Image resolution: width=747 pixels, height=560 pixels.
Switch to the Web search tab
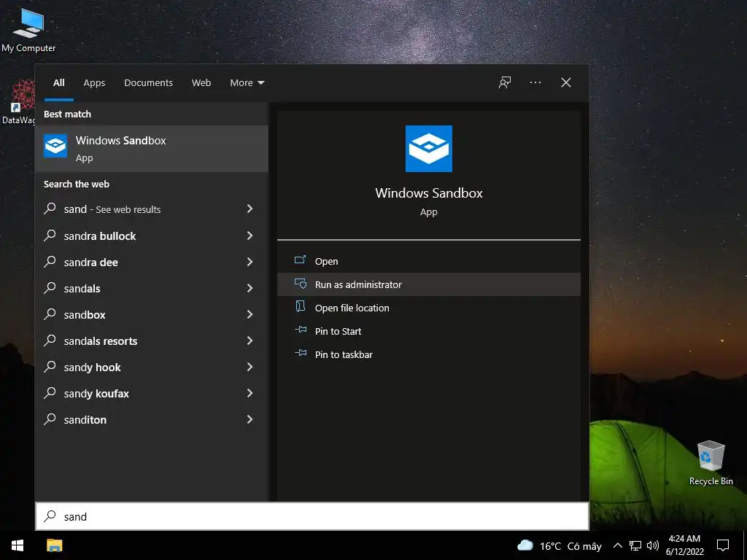[201, 83]
